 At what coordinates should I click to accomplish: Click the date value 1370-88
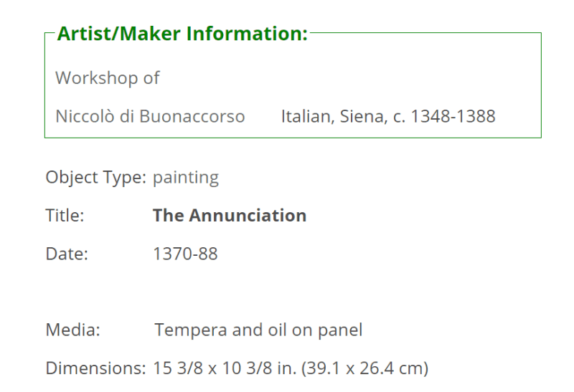pos(185,254)
